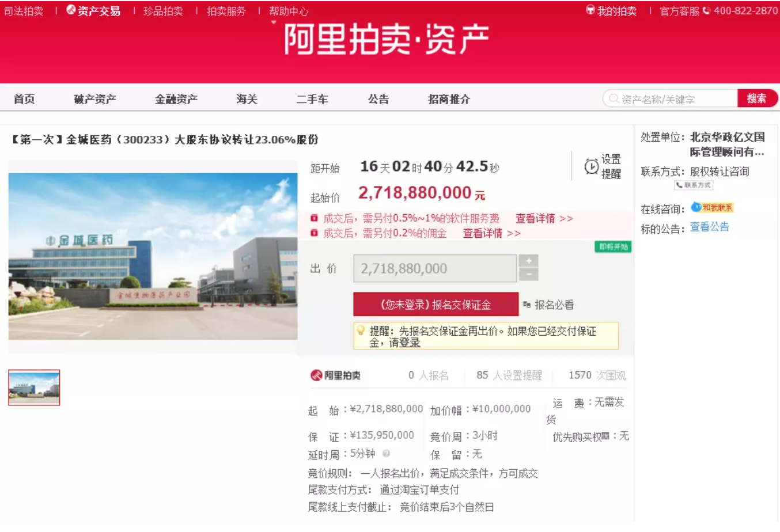Click the help icon beside 延时周 5分钟

386,454
